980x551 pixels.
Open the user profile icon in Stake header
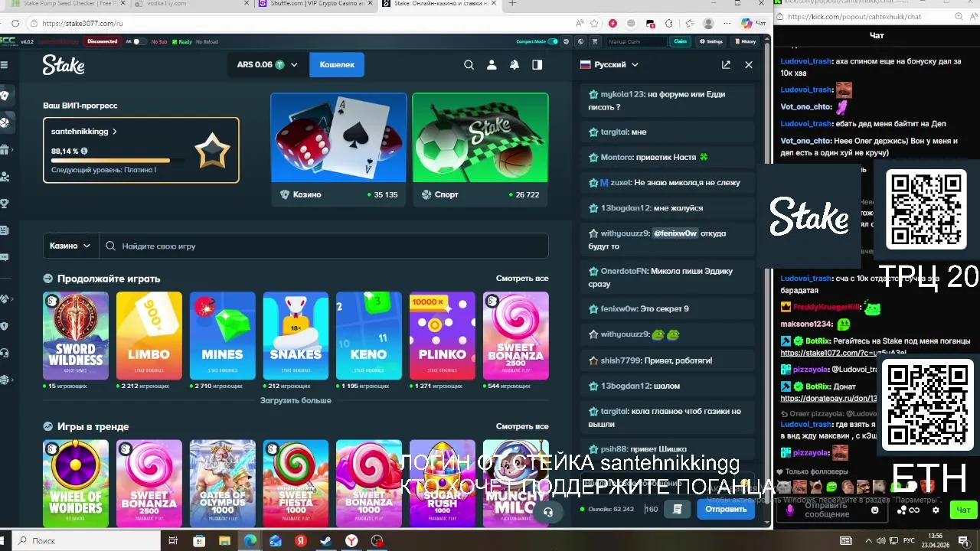(492, 65)
